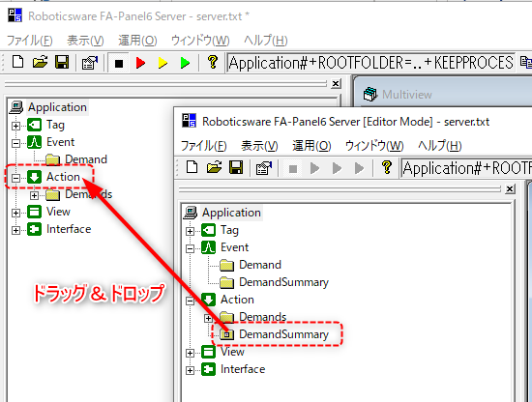Screen dimensions: 532x402
Task: Select Action item in Editor Mode tree
Action: tap(237, 300)
